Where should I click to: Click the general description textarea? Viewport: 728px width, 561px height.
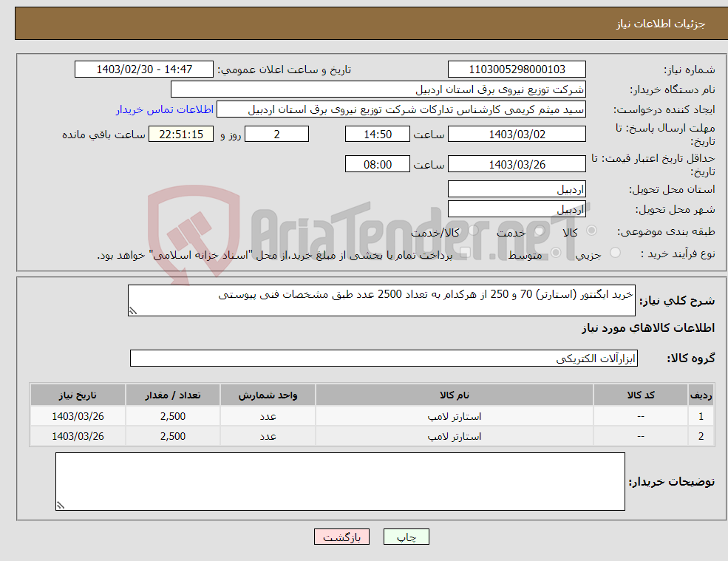(x=381, y=301)
